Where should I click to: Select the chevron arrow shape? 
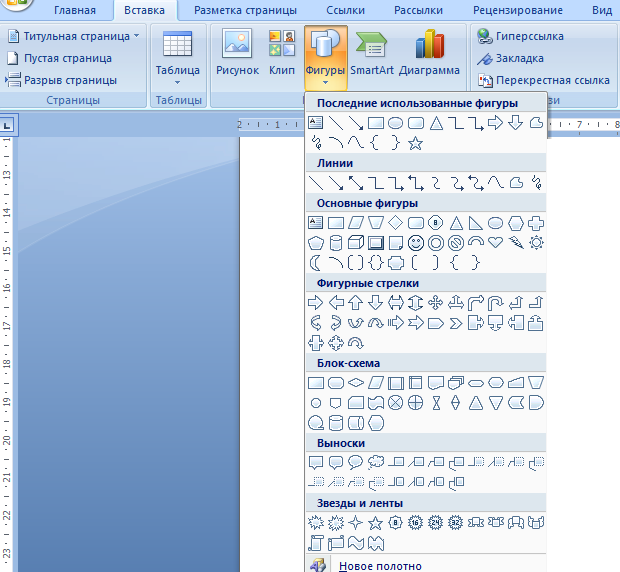456,323
